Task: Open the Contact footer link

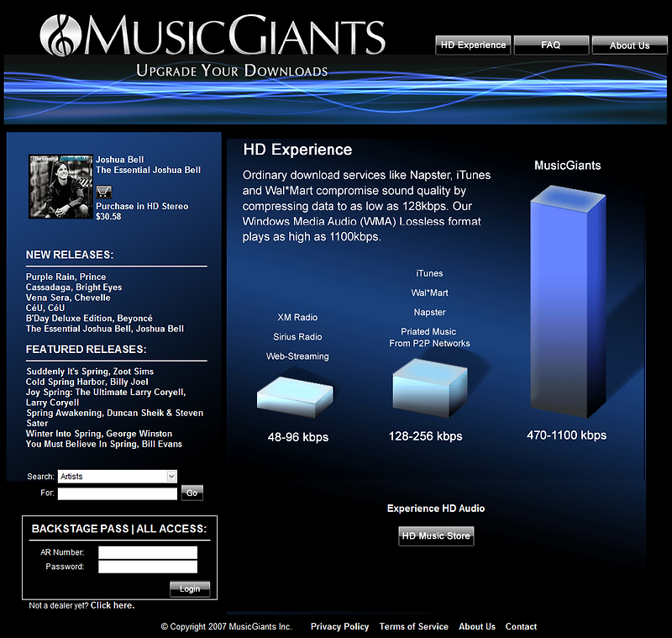Action: tap(521, 626)
